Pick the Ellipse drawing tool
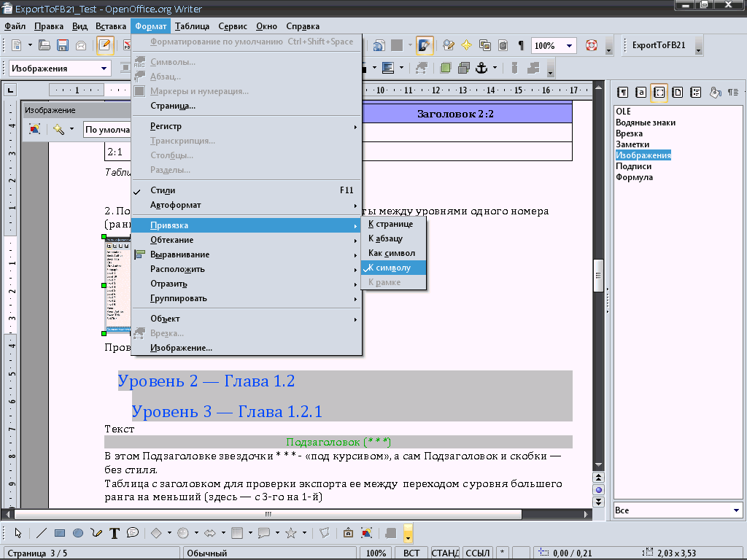Image resolution: width=747 pixels, height=560 pixels. [x=78, y=533]
